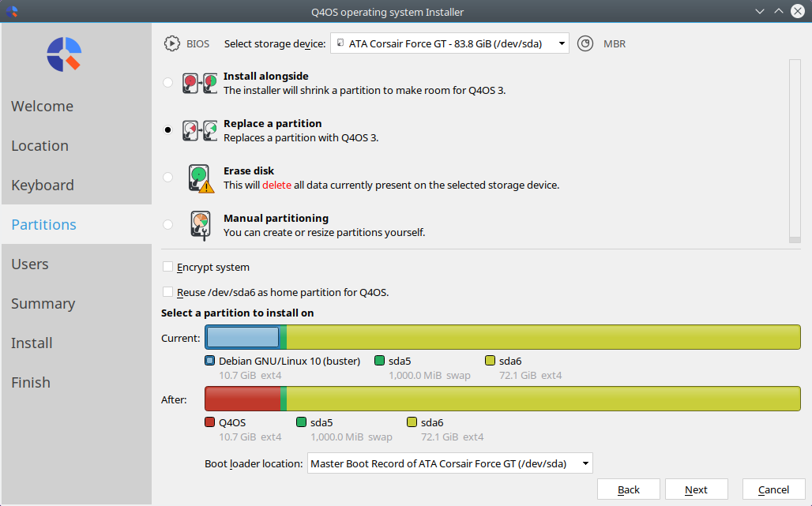Click the Next button
This screenshot has height=506, width=812.
(697, 489)
